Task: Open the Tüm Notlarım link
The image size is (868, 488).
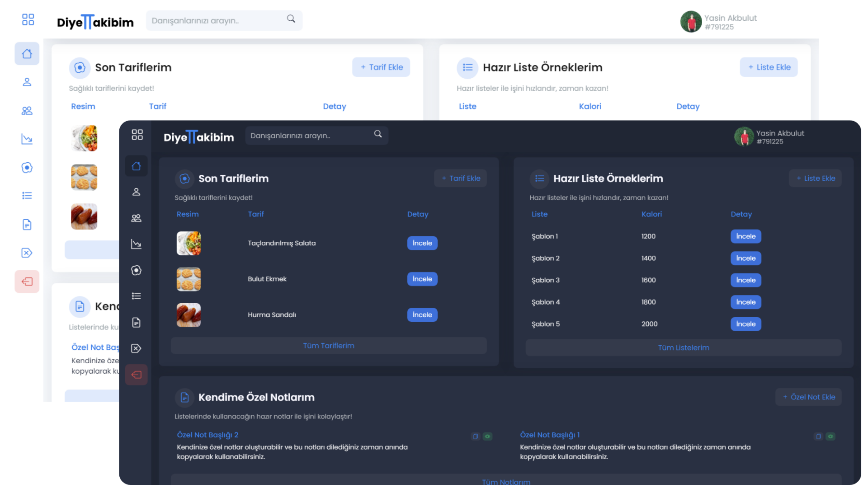Action: pos(506,480)
